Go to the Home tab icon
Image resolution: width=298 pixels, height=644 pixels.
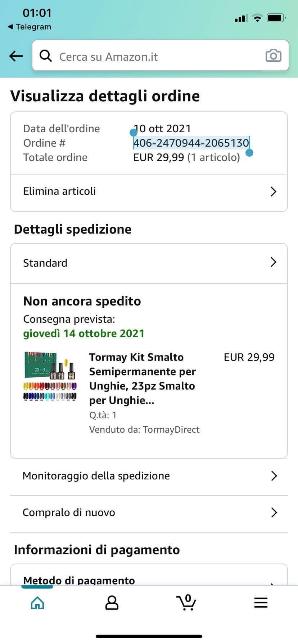tap(37, 603)
